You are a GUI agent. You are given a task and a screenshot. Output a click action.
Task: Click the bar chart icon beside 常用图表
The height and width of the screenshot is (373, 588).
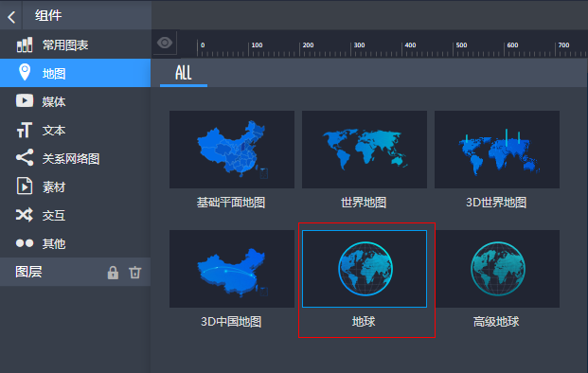pyautogui.click(x=25, y=44)
